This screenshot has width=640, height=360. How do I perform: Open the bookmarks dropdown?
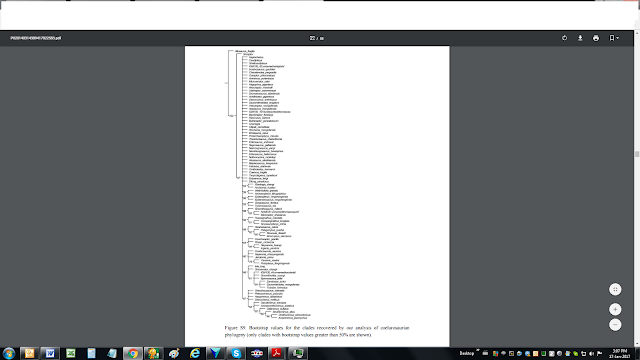614,38
